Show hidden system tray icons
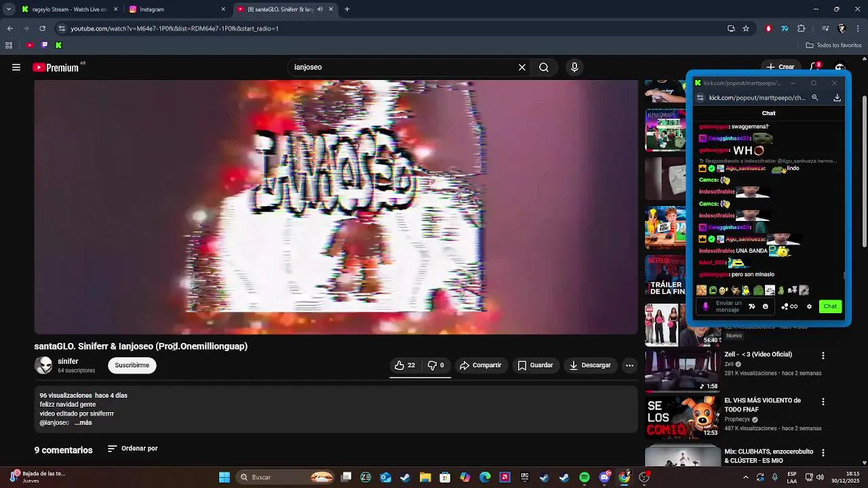Viewport: 868px width, 488px height. [x=746, y=477]
